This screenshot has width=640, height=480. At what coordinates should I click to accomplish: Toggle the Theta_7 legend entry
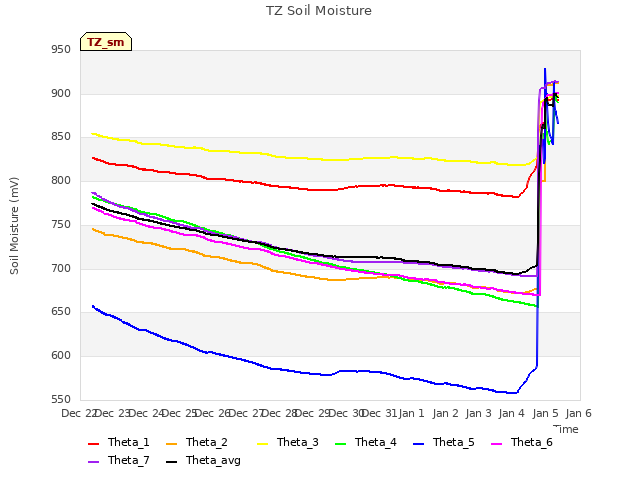[119, 460]
